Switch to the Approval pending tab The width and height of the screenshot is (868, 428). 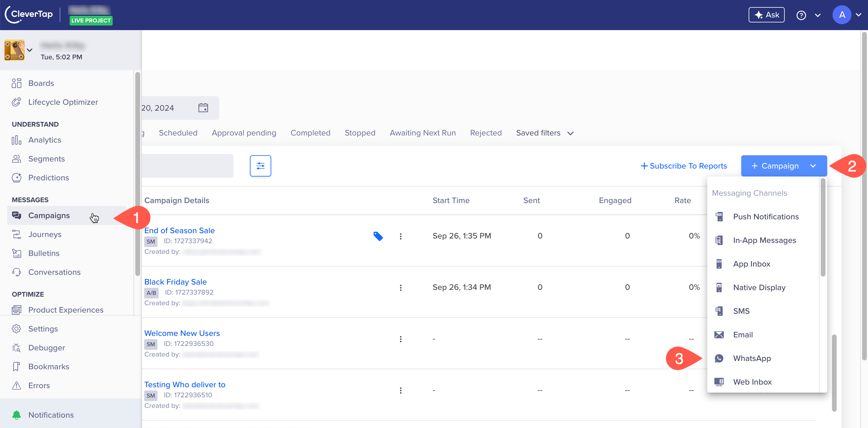coord(244,133)
